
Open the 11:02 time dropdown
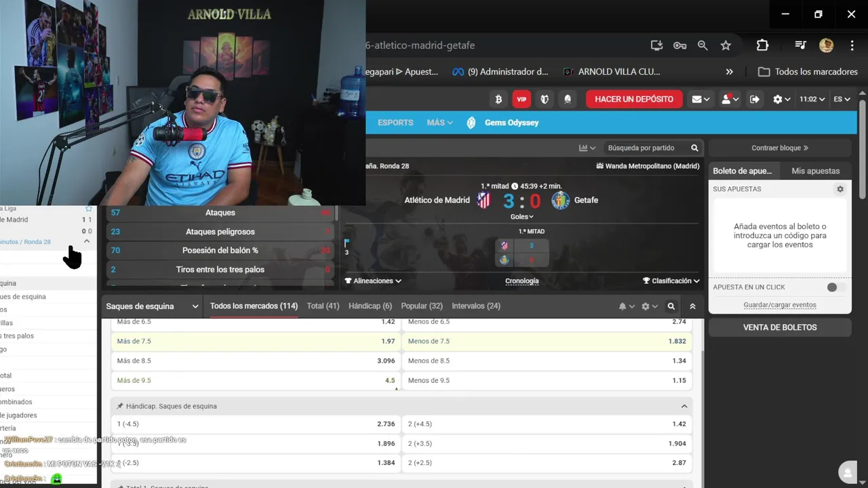click(x=812, y=99)
